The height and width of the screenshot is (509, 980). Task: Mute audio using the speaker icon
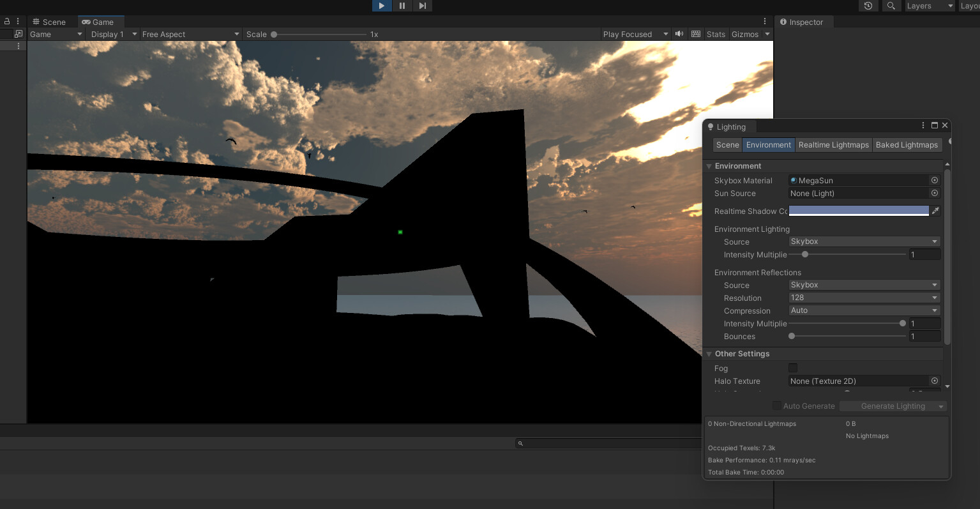[x=679, y=34]
